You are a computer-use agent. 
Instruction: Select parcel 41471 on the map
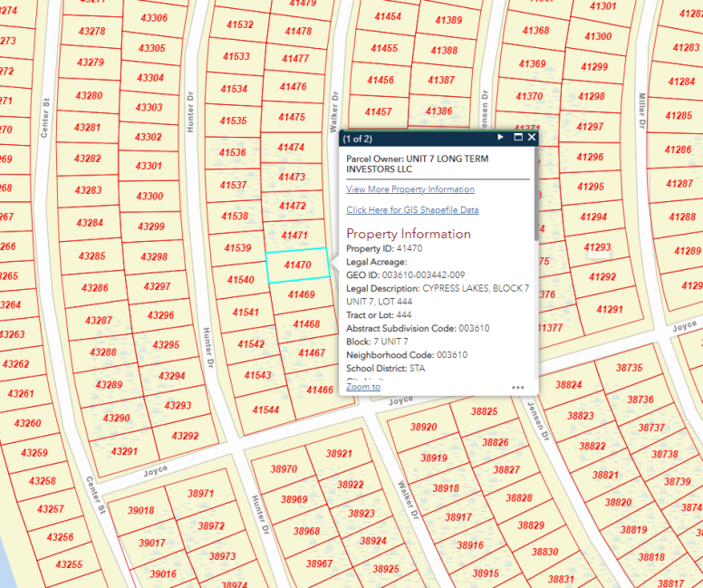[x=295, y=236]
